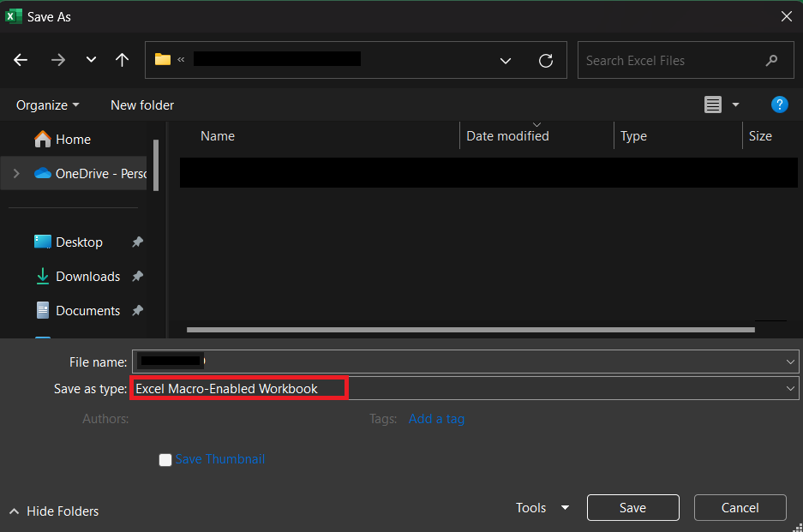
Task: Click Add a tag link
Action: [436, 419]
